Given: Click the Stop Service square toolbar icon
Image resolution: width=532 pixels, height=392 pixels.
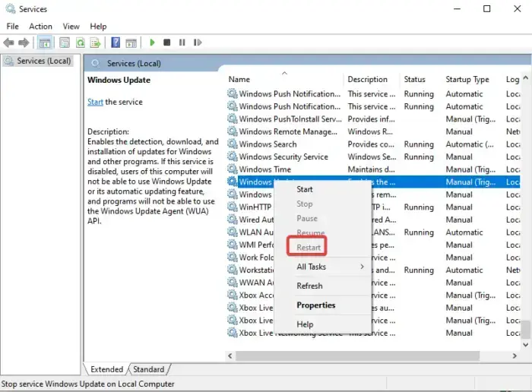Looking at the screenshot, I should (166, 43).
